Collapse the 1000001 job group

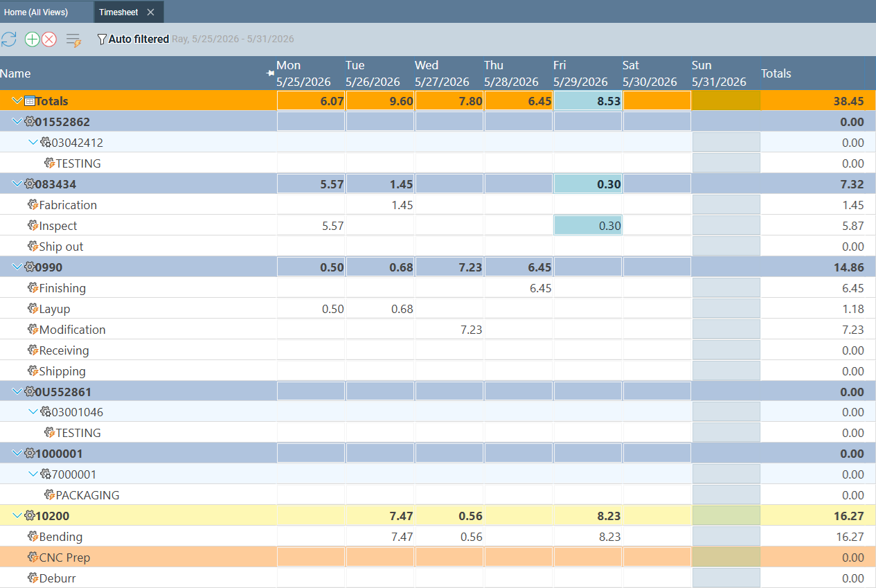17,454
